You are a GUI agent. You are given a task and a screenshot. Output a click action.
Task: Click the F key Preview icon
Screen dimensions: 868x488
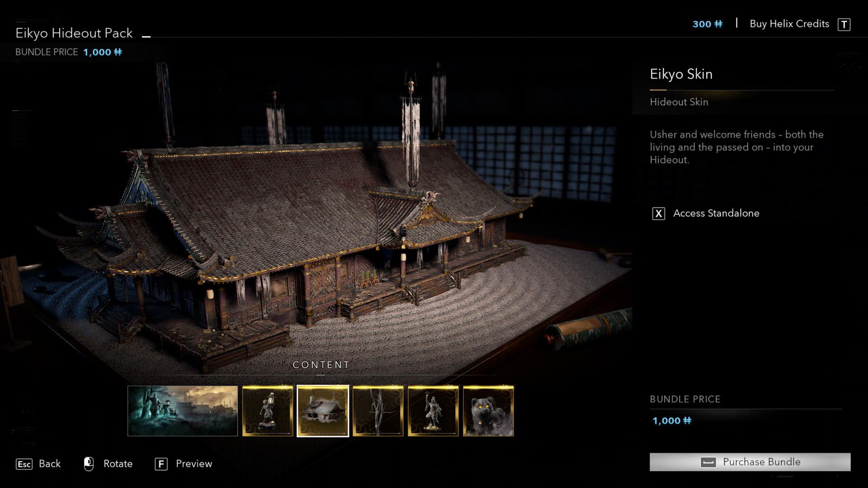coord(161,464)
